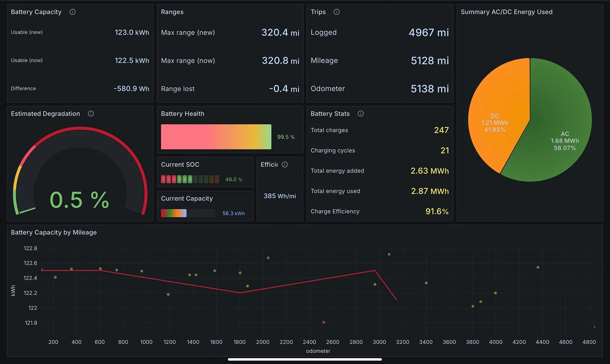Click the Usable (new) label
610x364 pixels.
coord(27,32)
